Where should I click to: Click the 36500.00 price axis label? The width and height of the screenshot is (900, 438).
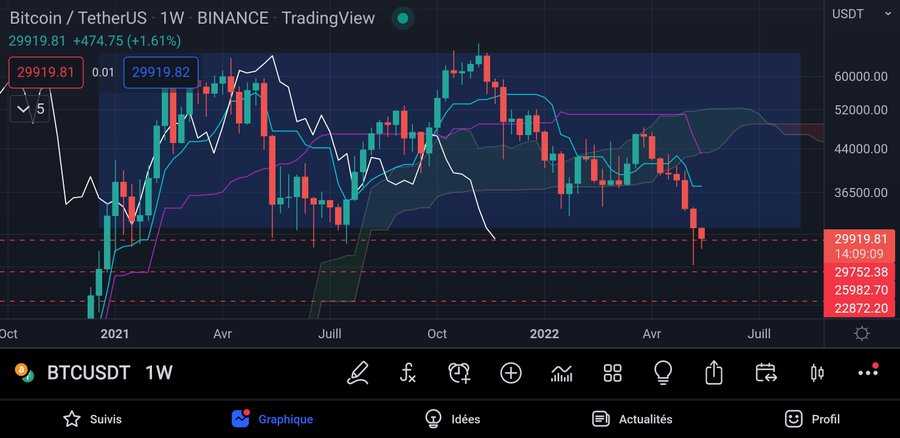[x=861, y=192]
